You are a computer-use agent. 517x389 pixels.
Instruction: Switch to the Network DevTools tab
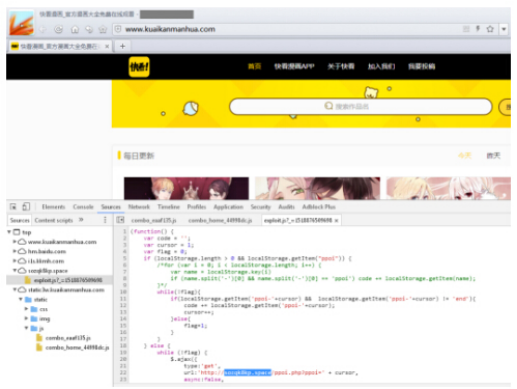coord(139,207)
